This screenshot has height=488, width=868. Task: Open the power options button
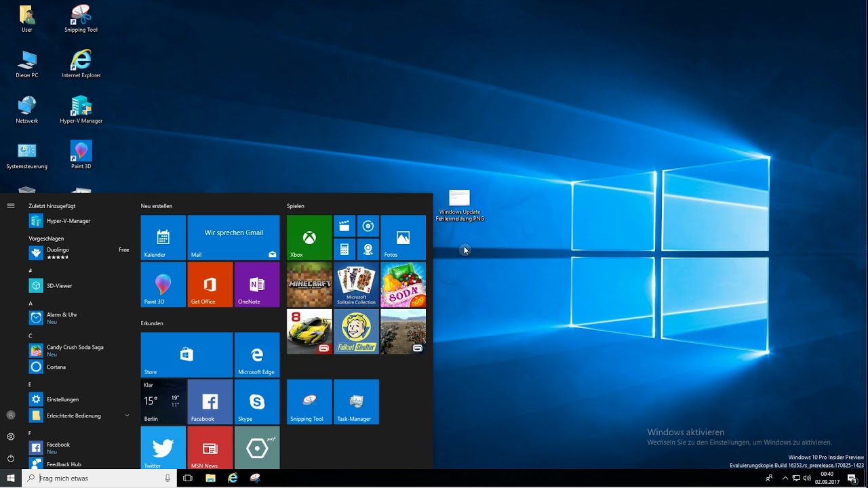[11, 459]
